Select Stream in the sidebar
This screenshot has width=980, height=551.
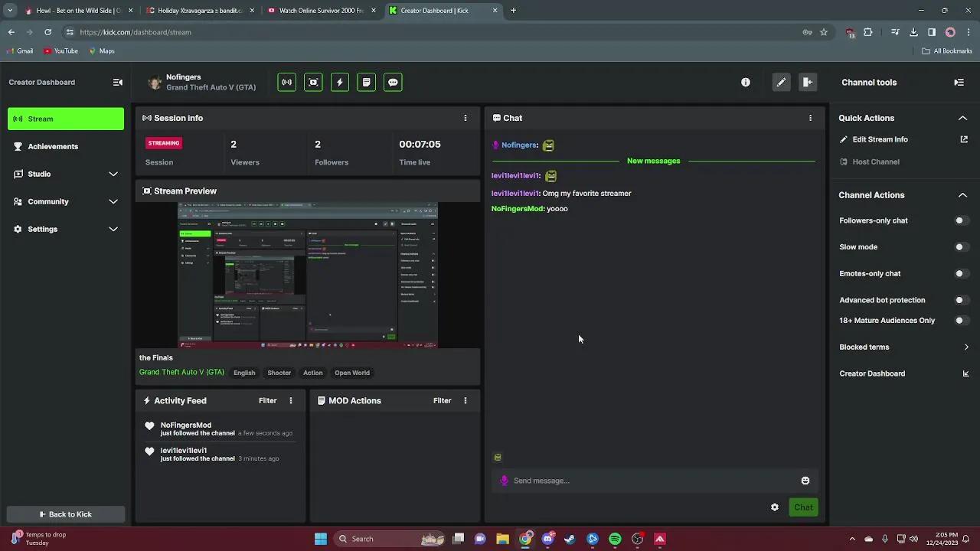pos(66,119)
